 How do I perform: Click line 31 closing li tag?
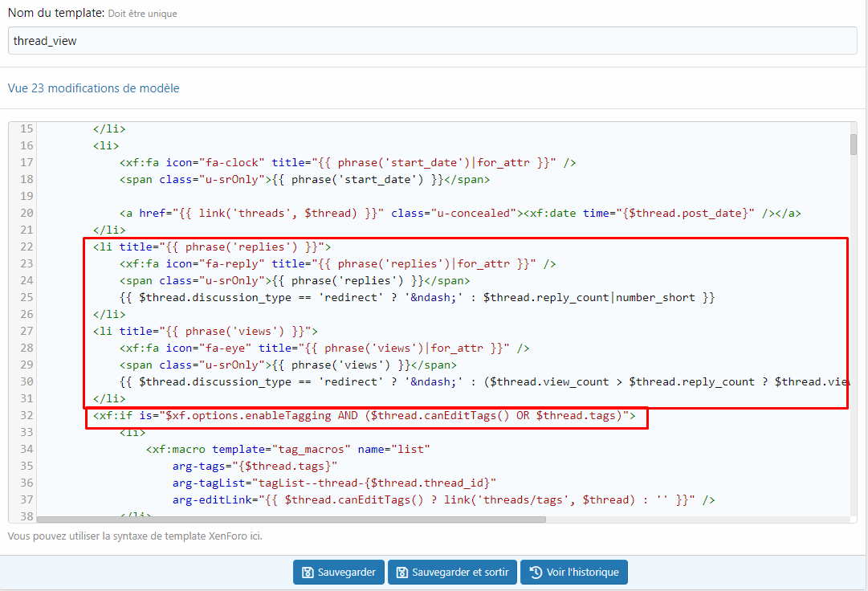(x=109, y=398)
